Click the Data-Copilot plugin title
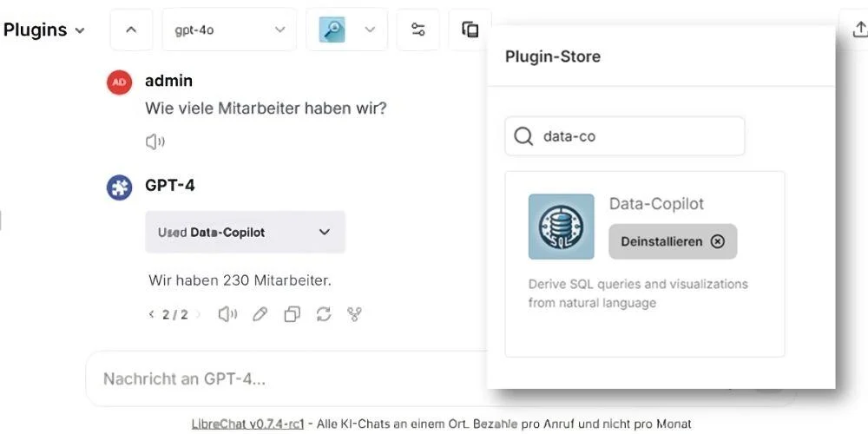 [x=656, y=204]
